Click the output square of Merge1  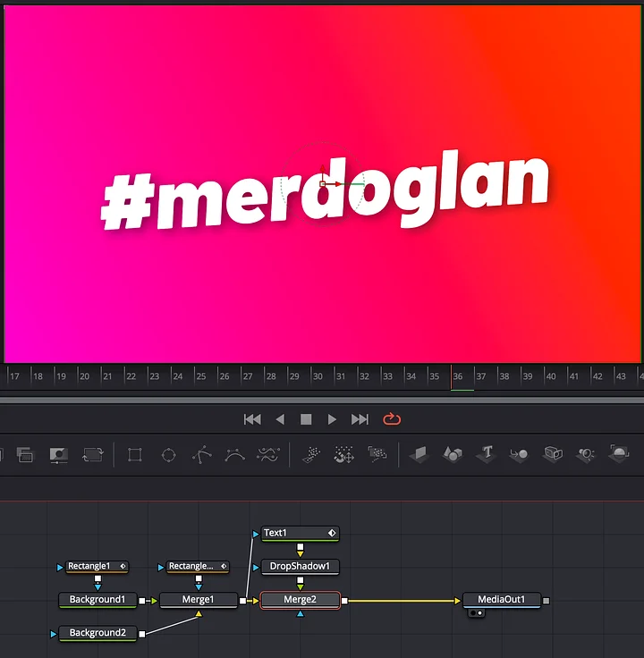[x=242, y=601]
